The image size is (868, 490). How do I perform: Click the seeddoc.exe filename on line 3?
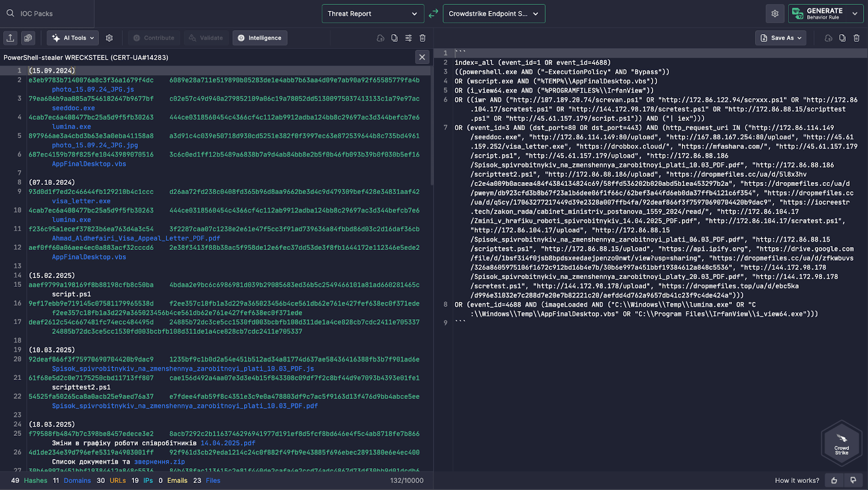click(73, 108)
